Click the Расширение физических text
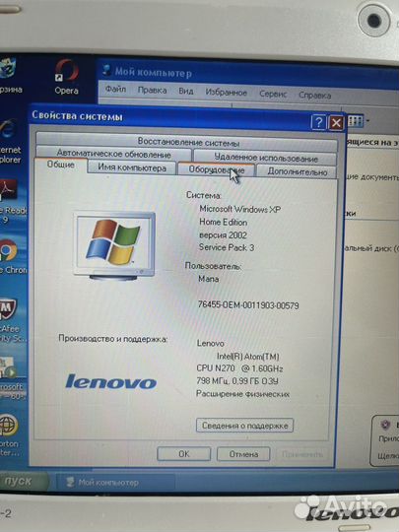The width and height of the screenshot is (399, 532). (242, 394)
